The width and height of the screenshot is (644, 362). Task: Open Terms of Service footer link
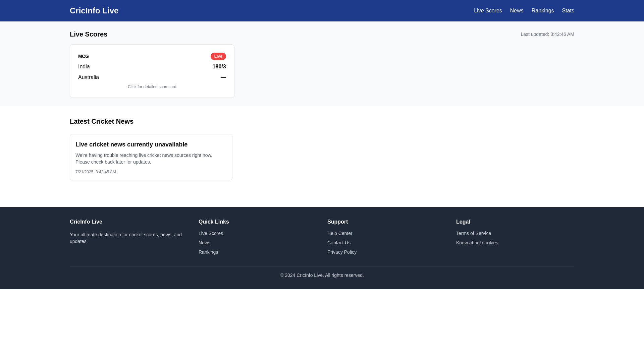tap(473, 233)
